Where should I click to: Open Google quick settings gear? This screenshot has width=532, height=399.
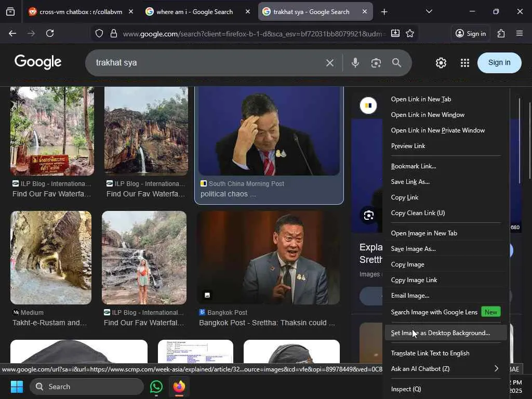[441, 63]
